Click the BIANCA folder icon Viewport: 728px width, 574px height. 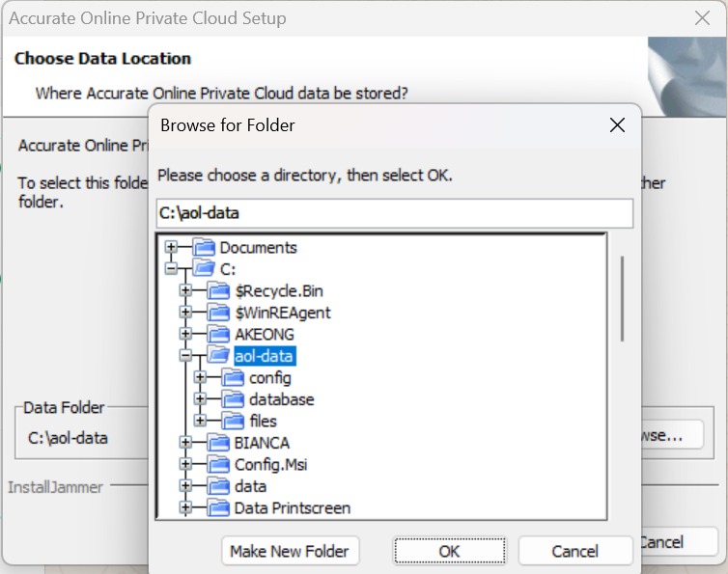(218, 443)
